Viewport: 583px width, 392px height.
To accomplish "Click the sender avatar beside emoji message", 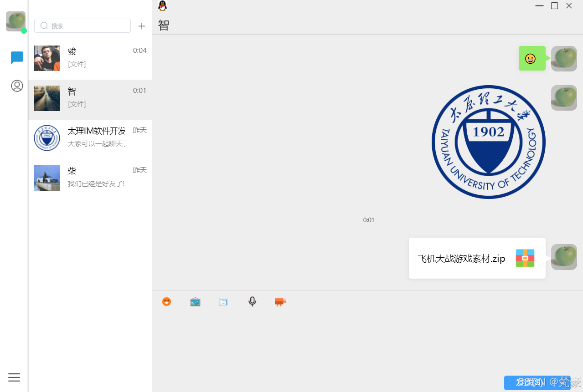I will click(x=564, y=59).
